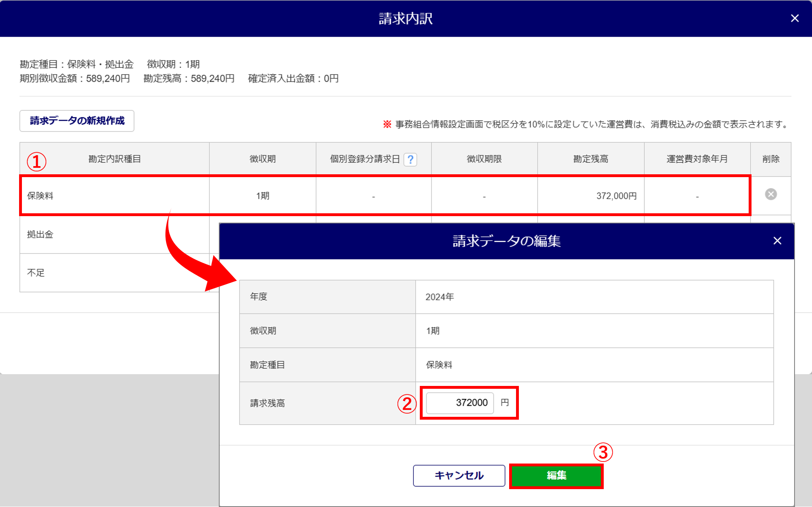Click the キャンセル button
The image size is (812, 507).
pos(459,475)
